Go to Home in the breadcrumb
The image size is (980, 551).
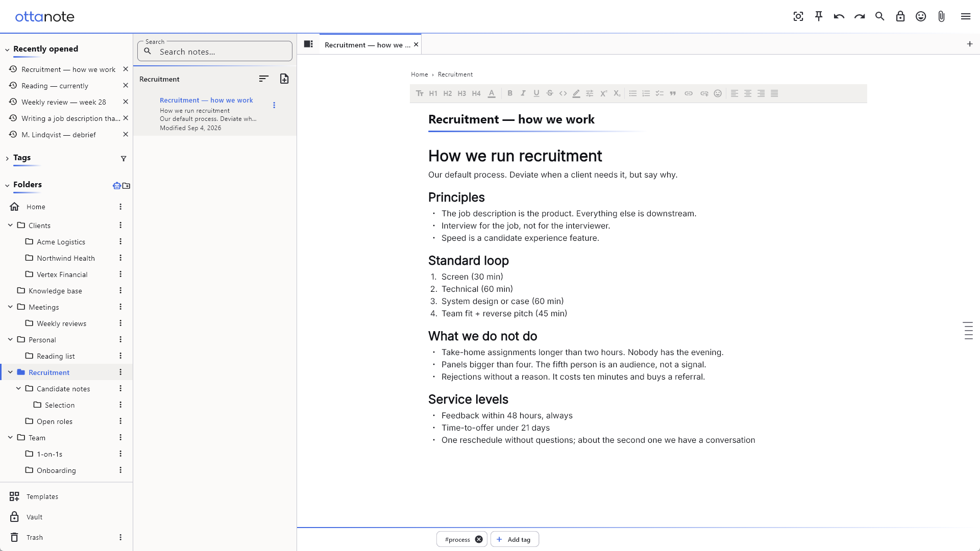click(420, 74)
